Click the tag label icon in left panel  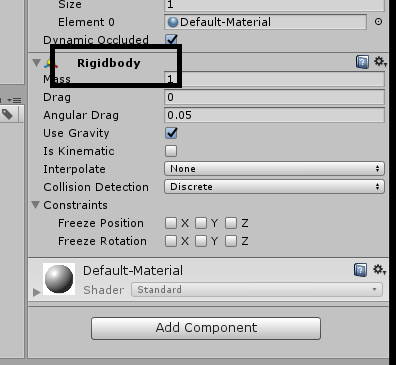[x=7, y=115]
